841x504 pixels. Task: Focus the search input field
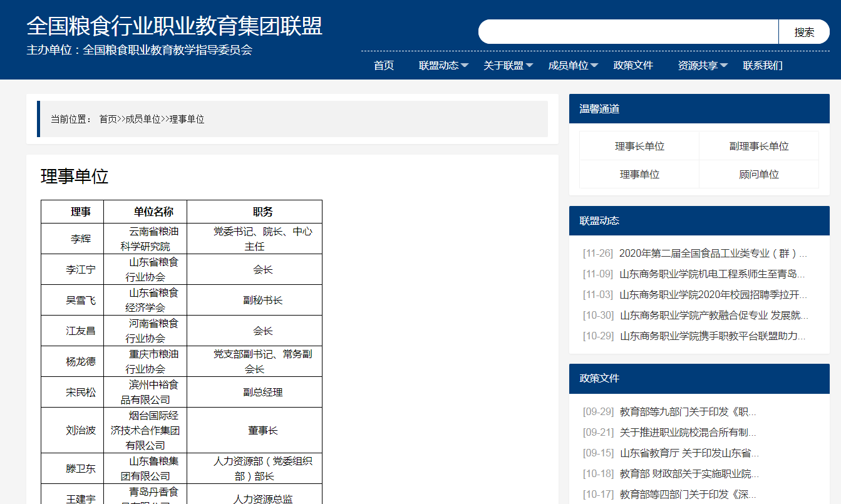628,32
